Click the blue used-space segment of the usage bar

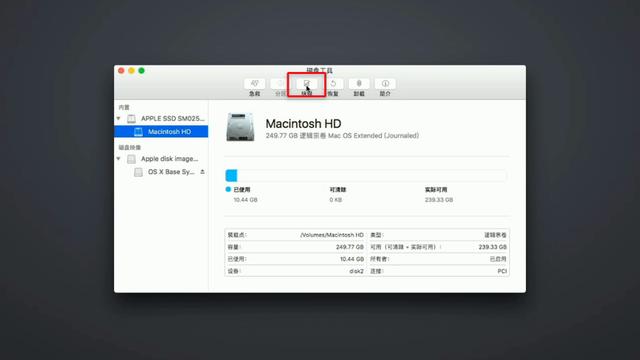pyautogui.click(x=231, y=176)
